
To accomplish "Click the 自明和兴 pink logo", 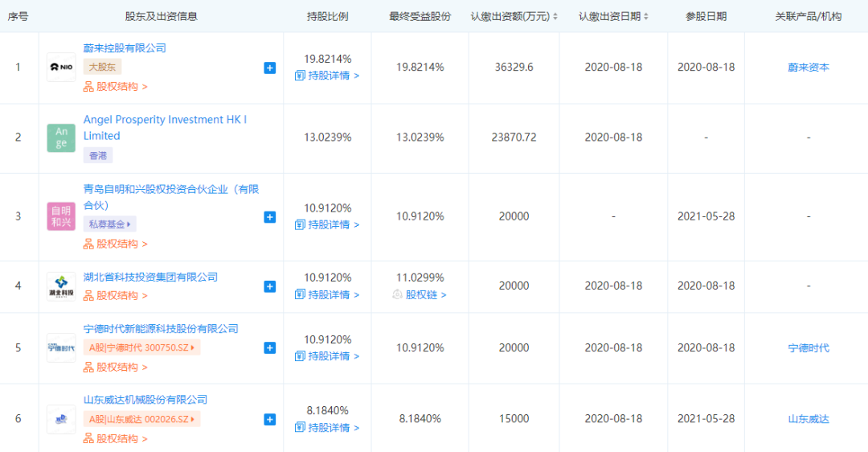I will (x=61, y=216).
